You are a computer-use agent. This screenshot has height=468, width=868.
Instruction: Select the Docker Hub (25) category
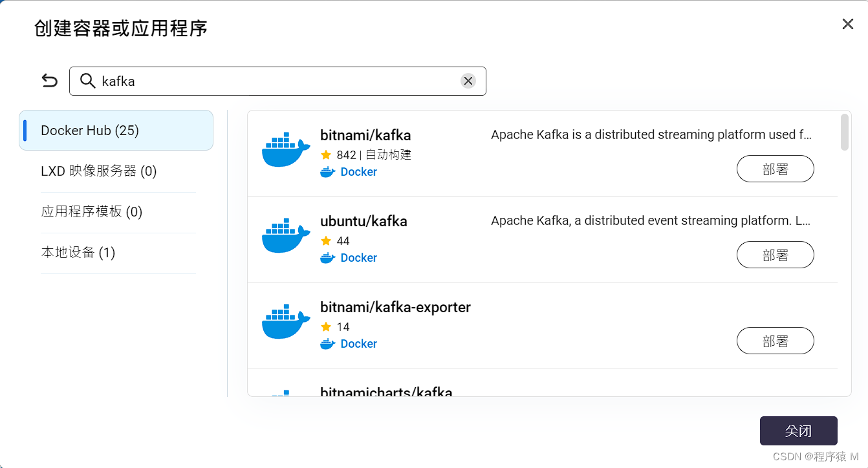(116, 131)
